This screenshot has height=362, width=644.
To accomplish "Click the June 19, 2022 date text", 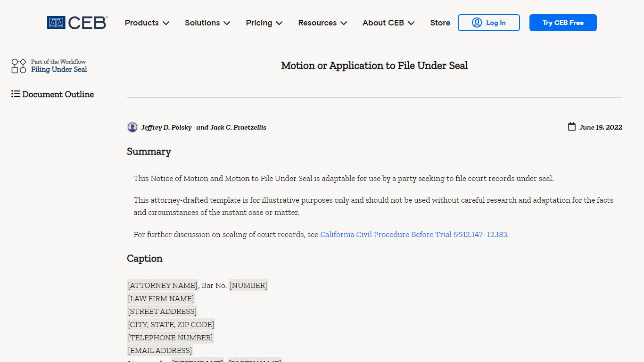I will (x=601, y=127).
